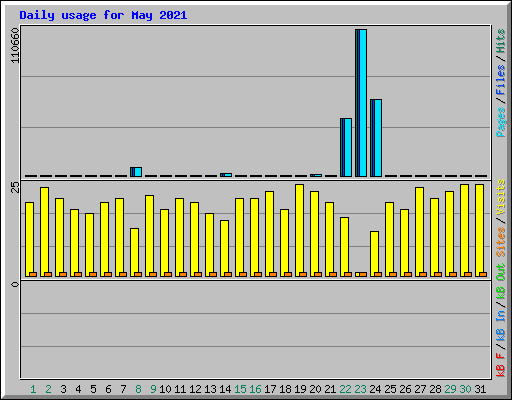Click the kB Out legend label

(x=500, y=282)
